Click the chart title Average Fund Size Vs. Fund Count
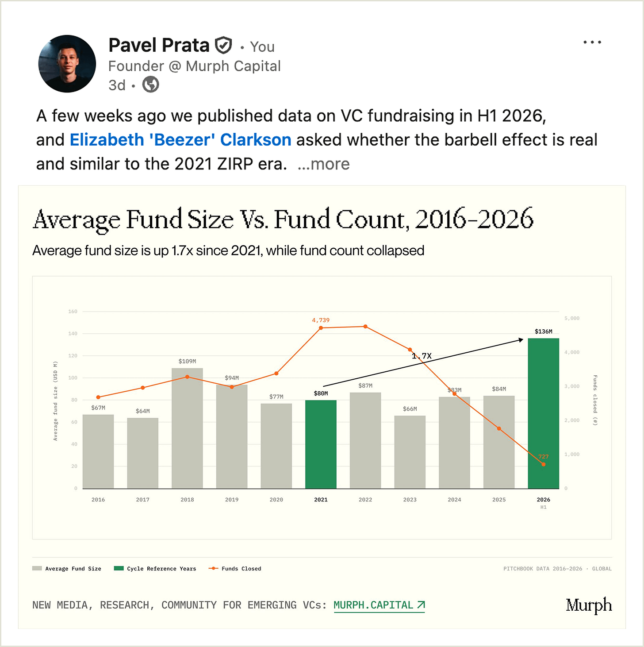Screen dimensions: 644x647 coord(283,219)
